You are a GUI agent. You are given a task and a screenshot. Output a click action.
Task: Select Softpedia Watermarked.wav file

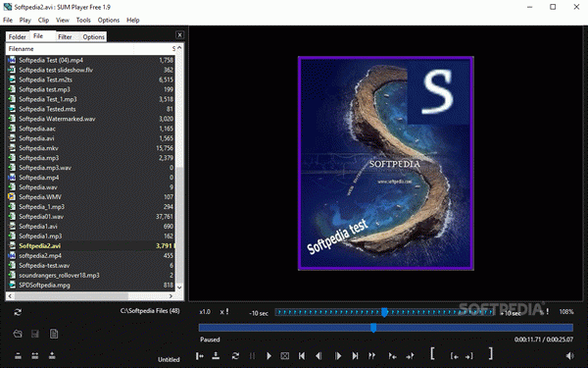(90, 119)
